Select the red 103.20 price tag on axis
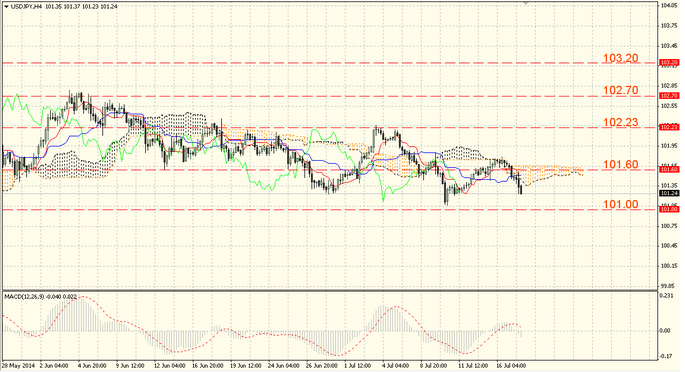685x372 pixels. click(x=669, y=63)
